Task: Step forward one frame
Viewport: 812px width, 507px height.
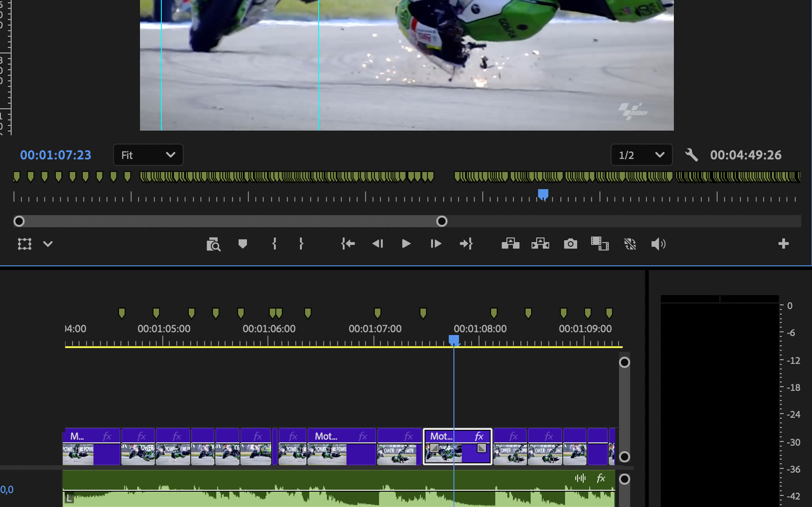Action: pyautogui.click(x=436, y=244)
